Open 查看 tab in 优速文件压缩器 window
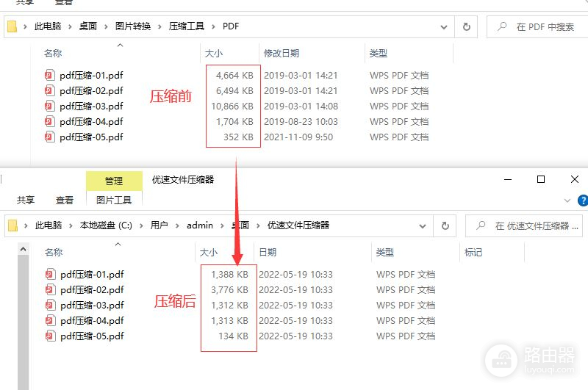 pyautogui.click(x=65, y=200)
